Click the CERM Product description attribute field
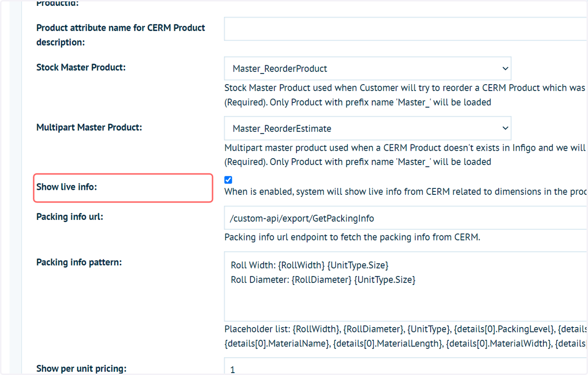Viewport: 588px width, 375px height. pyautogui.click(x=406, y=29)
